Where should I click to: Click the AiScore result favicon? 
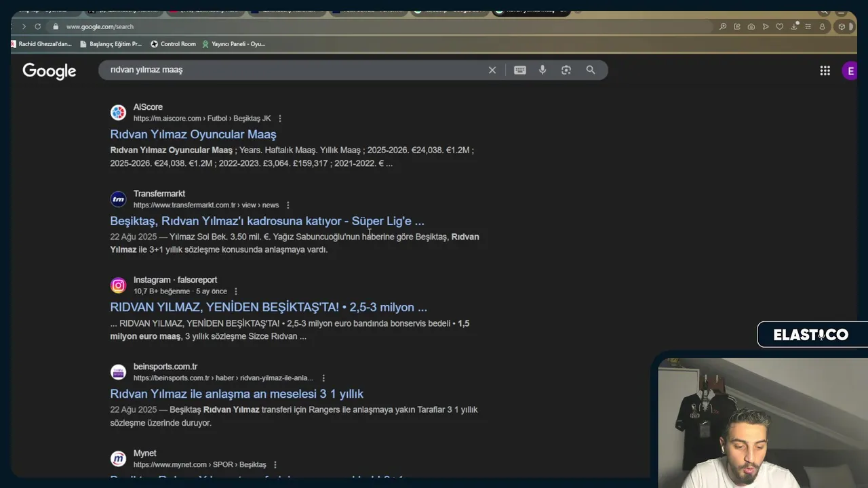pyautogui.click(x=119, y=113)
